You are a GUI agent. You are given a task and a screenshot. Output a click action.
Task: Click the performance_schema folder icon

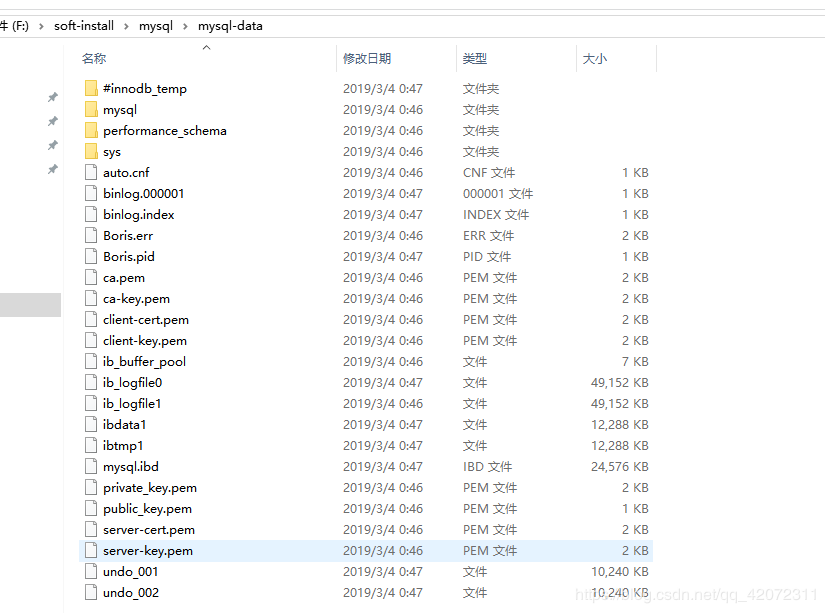pos(91,131)
